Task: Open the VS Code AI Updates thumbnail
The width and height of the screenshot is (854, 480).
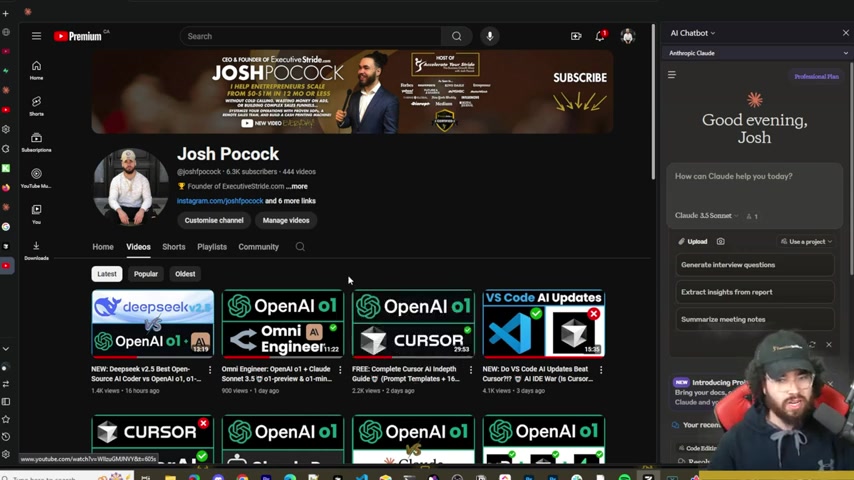Action: [x=544, y=324]
